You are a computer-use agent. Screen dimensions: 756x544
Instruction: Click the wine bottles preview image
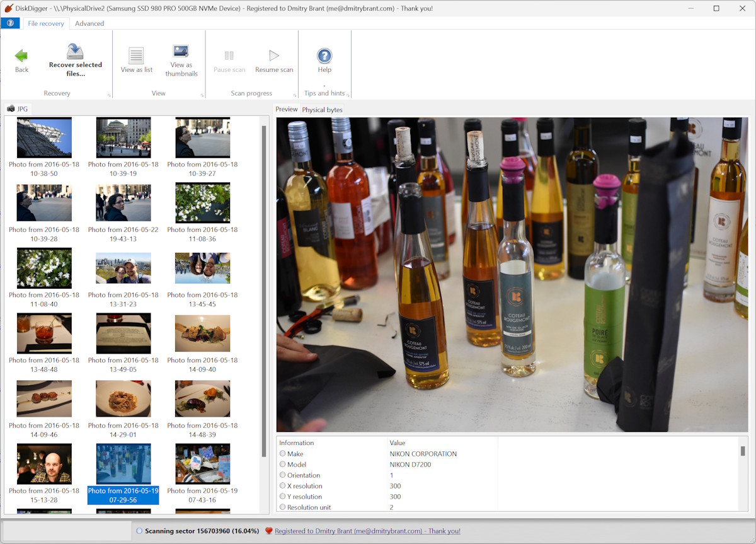[512, 274]
